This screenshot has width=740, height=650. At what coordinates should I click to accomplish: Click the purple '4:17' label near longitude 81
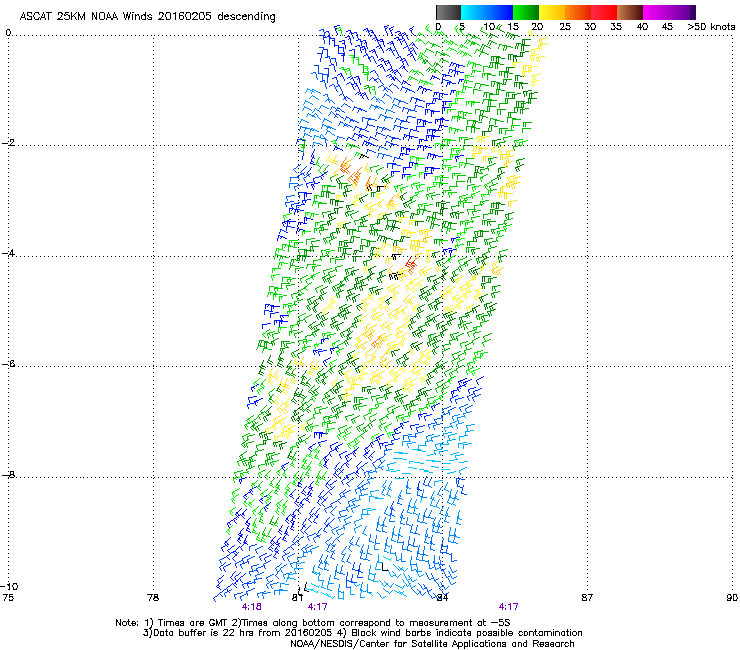tap(318, 607)
